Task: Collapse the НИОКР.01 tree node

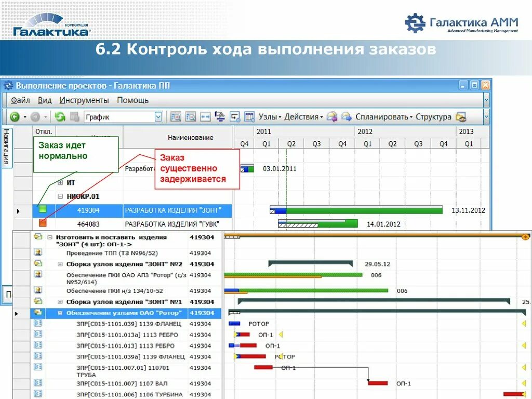Action: tap(60, 196)
